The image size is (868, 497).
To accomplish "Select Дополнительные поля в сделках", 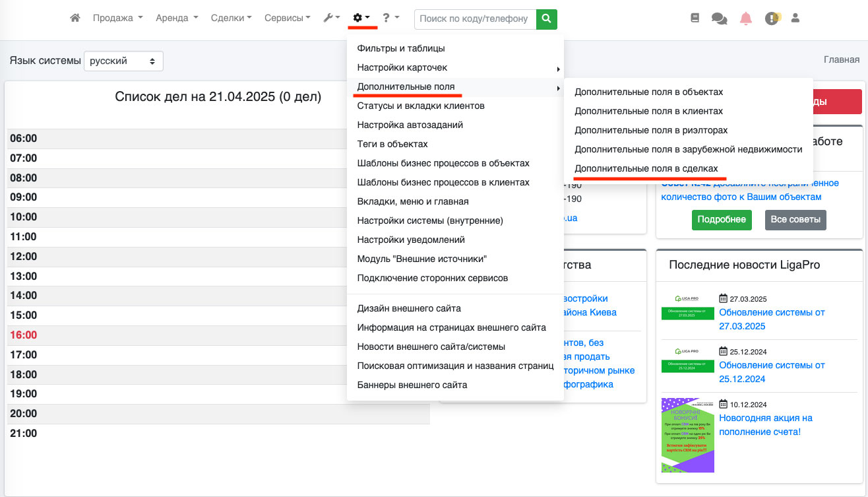I will click(x=646, y=168).
